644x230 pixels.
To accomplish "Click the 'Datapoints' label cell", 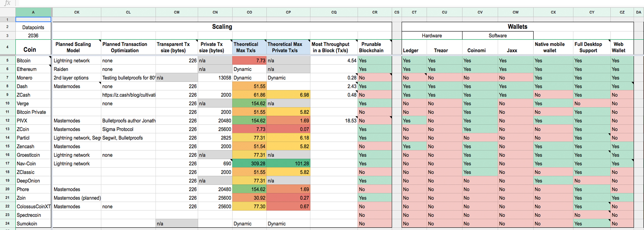I will [33, 27].
